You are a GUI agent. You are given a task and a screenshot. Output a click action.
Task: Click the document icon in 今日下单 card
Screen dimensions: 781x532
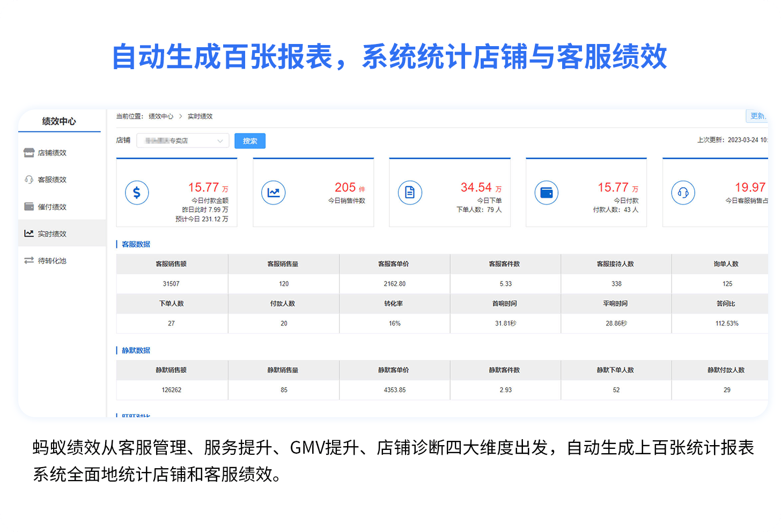[410, 193]
